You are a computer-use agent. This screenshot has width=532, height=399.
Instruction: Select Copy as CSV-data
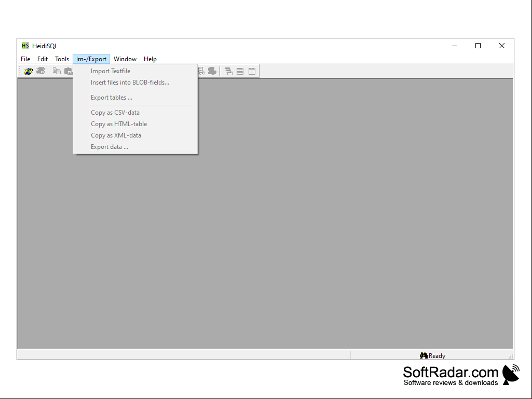(135, 112)
